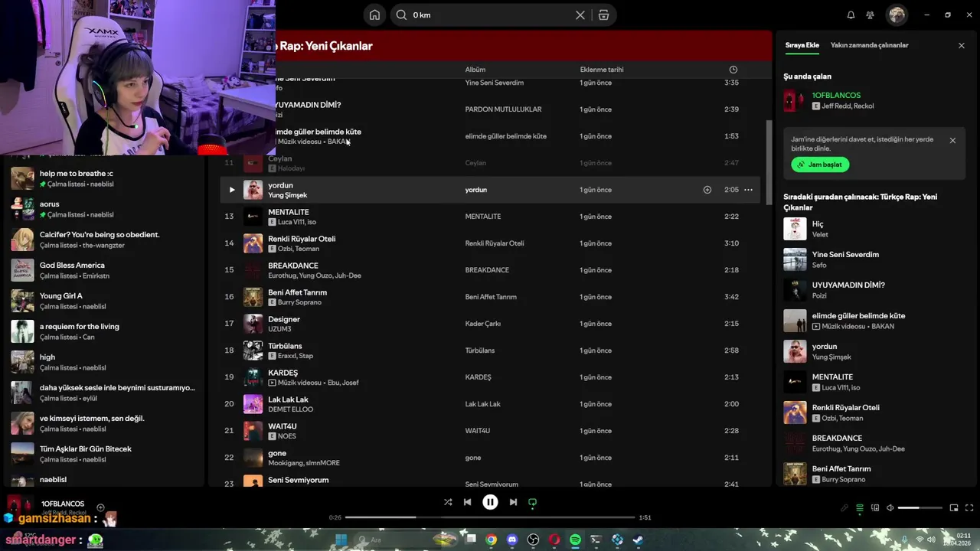Image resolution: width=980 pixels, height=551 pixels.
Task: Select KARDEŞ track row
Action: point(490,377)
